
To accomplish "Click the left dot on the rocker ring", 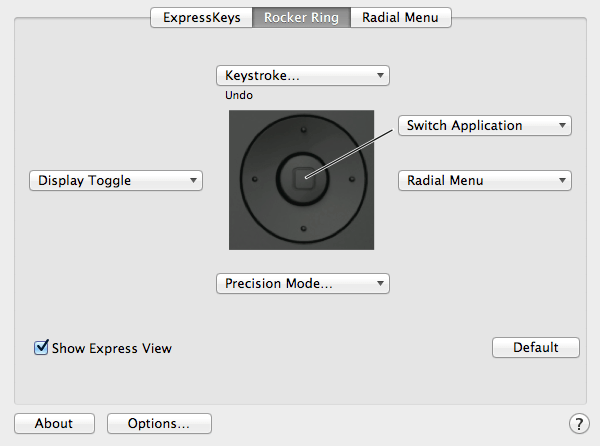I will (x=255, y=179).
